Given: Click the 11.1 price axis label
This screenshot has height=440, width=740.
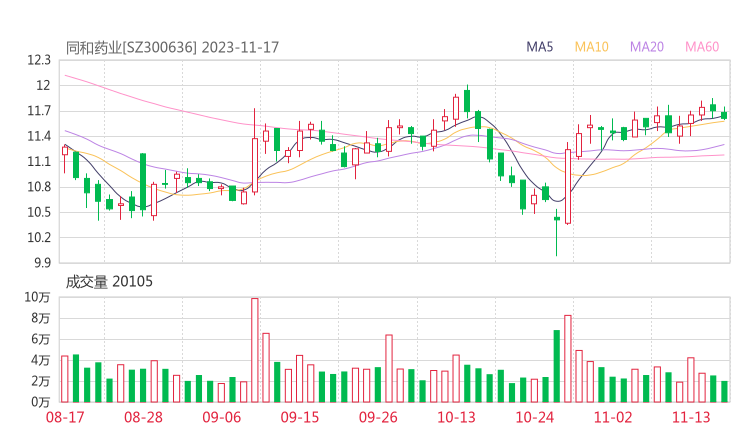Looking at the screenshot, I should (39, 161).
